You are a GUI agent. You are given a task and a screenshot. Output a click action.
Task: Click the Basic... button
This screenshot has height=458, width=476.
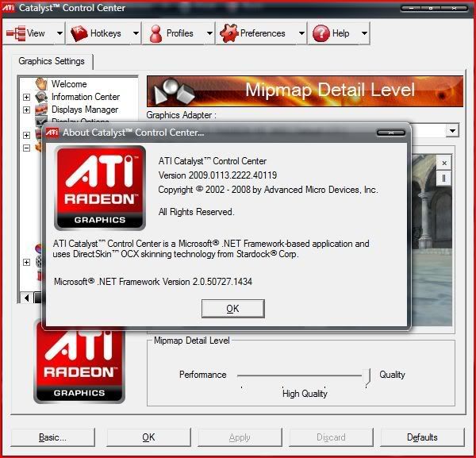tap(52, 437)
